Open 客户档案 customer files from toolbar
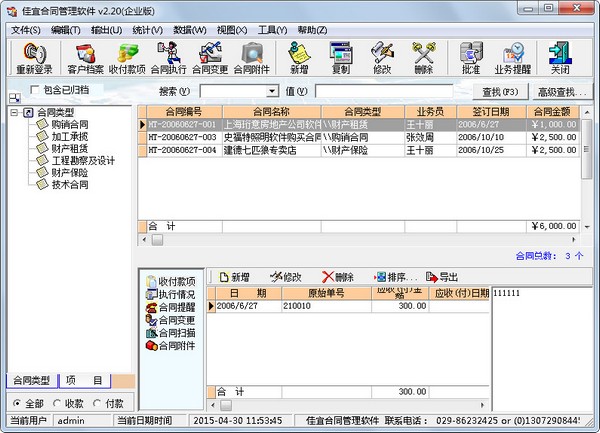The width and height of the screenshot is (600, 433). click(85, 58)
